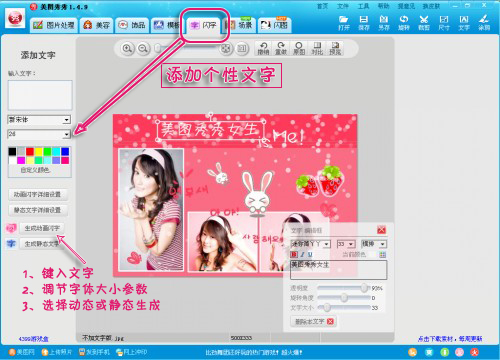The width and height of the screenshot is (500, 360).
Task: Switch to the 闪字 tab
Action: (x=204, y=25)
